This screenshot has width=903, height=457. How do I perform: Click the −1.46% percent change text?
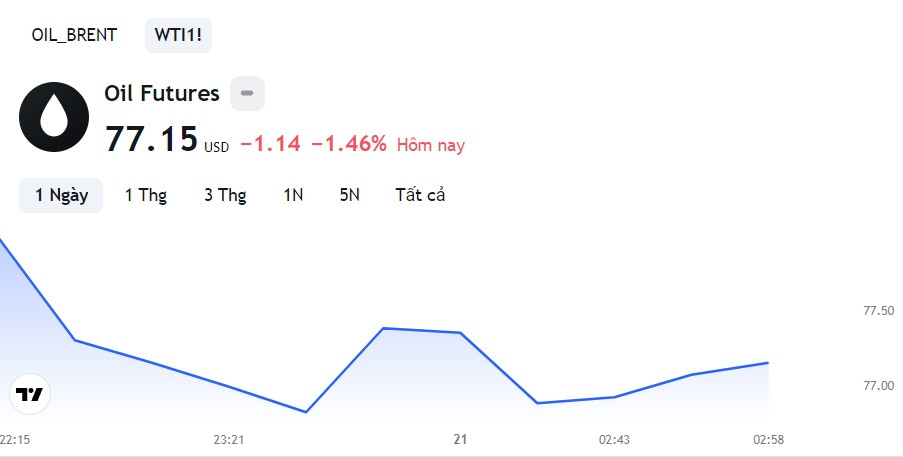pyautogui.click(x=348, y=144)
